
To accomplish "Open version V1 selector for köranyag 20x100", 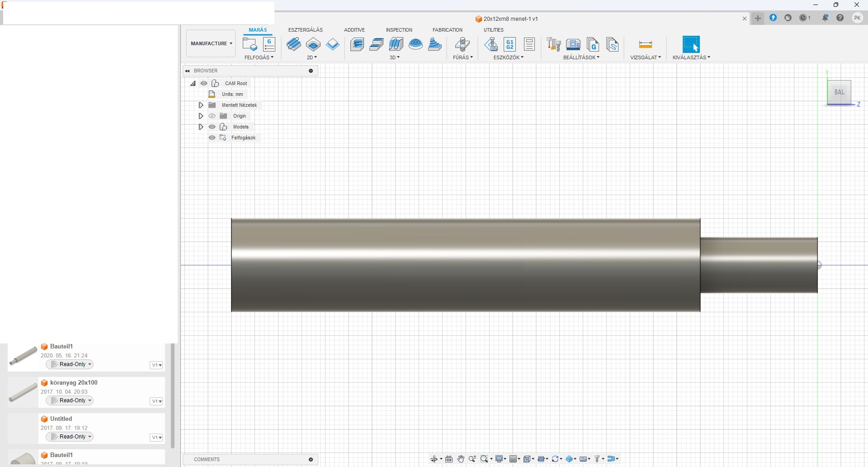I will (x=156, y=401).
